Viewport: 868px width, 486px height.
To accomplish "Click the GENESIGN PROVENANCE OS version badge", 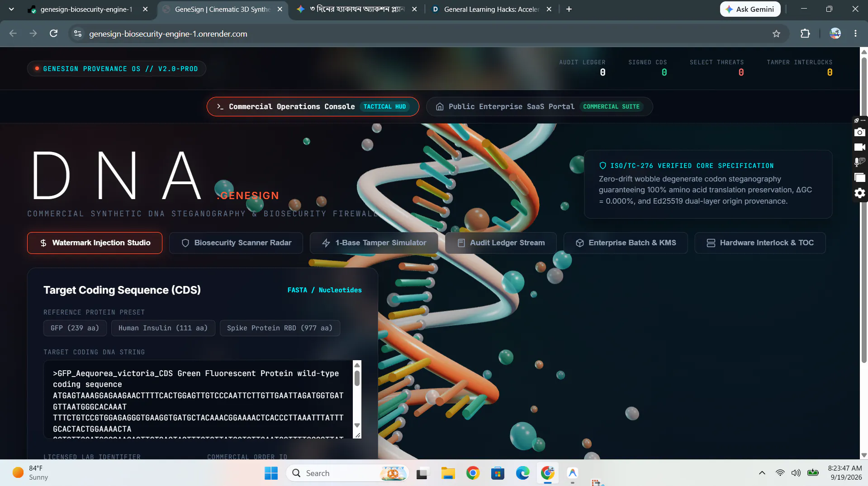I will pos(116,69).
